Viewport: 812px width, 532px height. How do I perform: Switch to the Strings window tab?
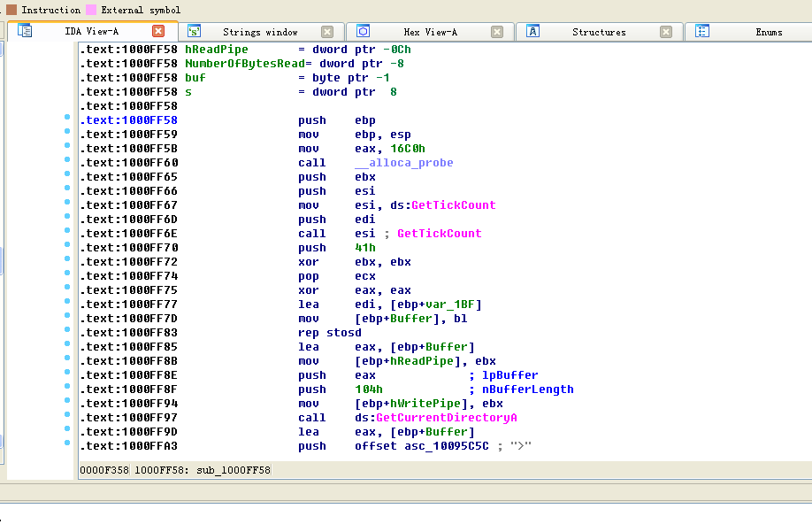click(x=260, y=32)
